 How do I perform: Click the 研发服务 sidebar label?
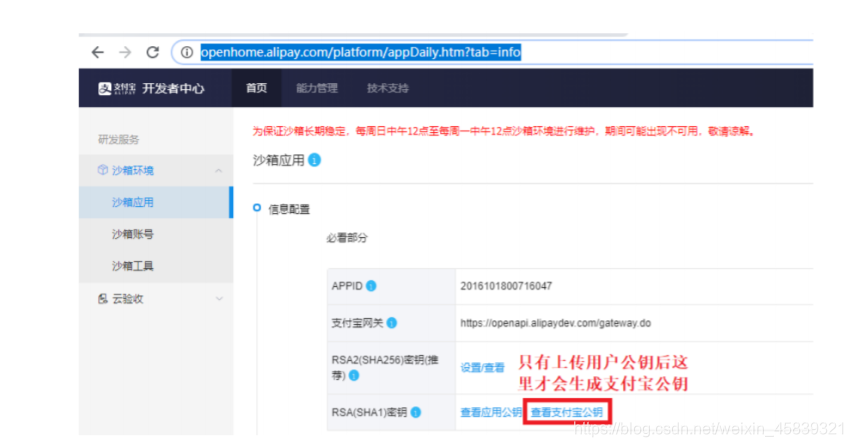pyautogui.click(x=119, y=140)
